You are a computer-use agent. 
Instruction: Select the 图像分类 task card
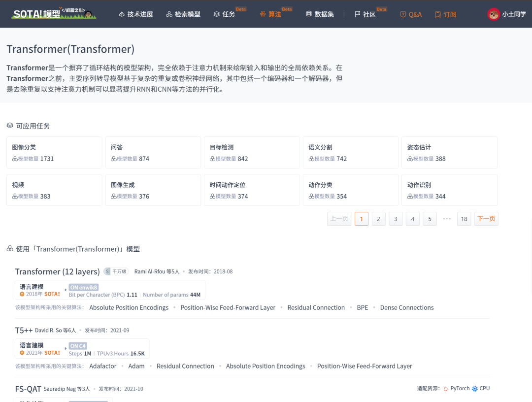coord(54,152)
